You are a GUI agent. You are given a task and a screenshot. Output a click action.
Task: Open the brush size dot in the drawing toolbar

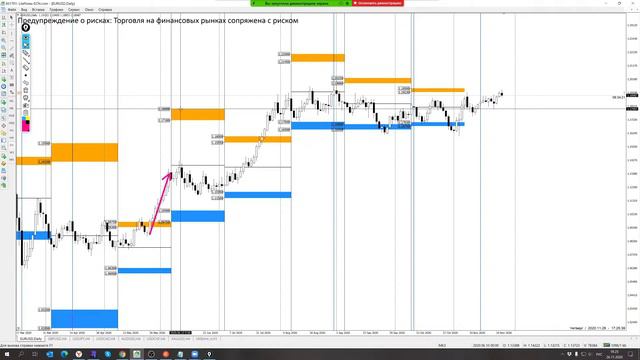click(26, 75)
